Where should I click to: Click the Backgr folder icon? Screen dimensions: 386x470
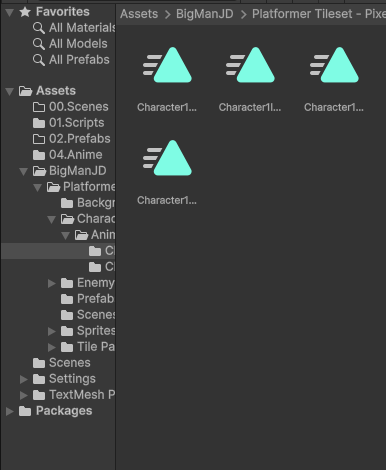coord(67,203)
